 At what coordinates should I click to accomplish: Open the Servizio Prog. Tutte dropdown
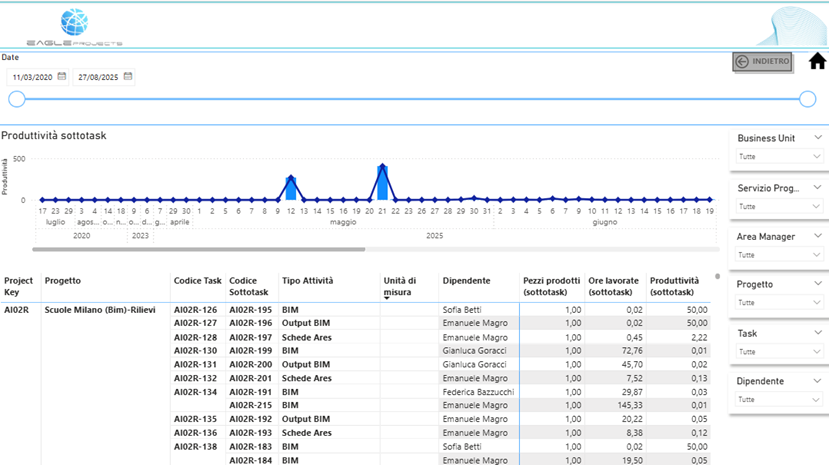780,206
